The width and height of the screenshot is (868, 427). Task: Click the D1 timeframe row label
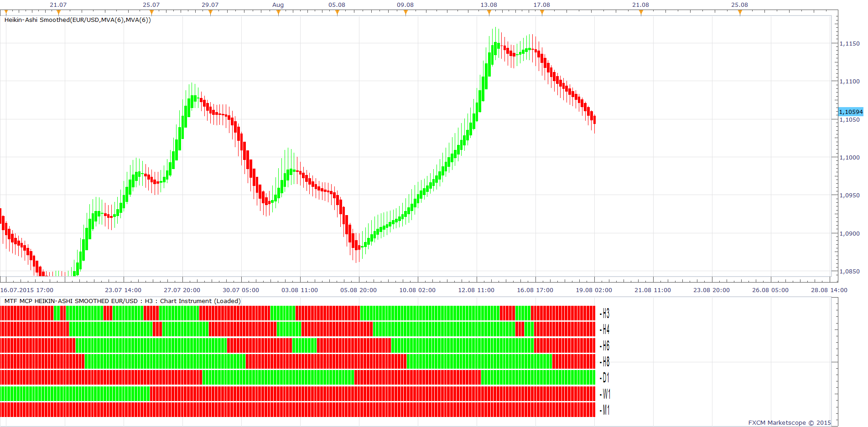pos(605,377)
